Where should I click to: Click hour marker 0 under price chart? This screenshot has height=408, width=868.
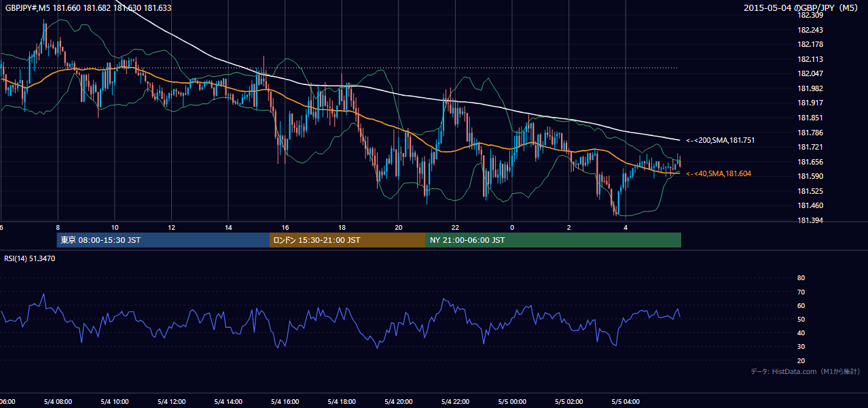coord(512,227)
